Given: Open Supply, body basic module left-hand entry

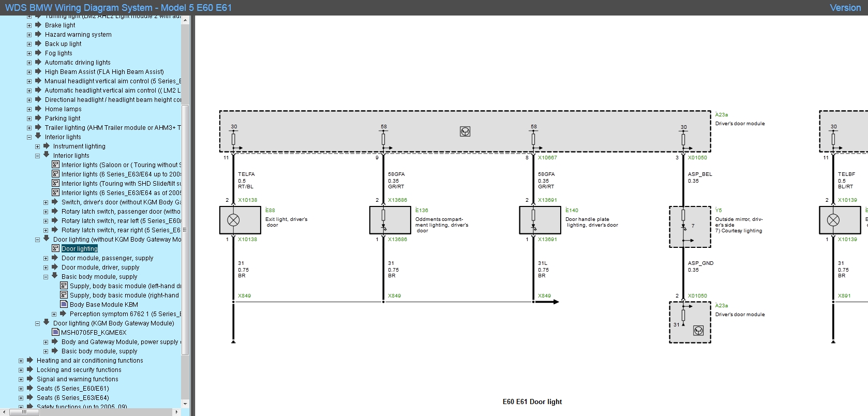Looking at the screenshot, I should click(125, 286).
